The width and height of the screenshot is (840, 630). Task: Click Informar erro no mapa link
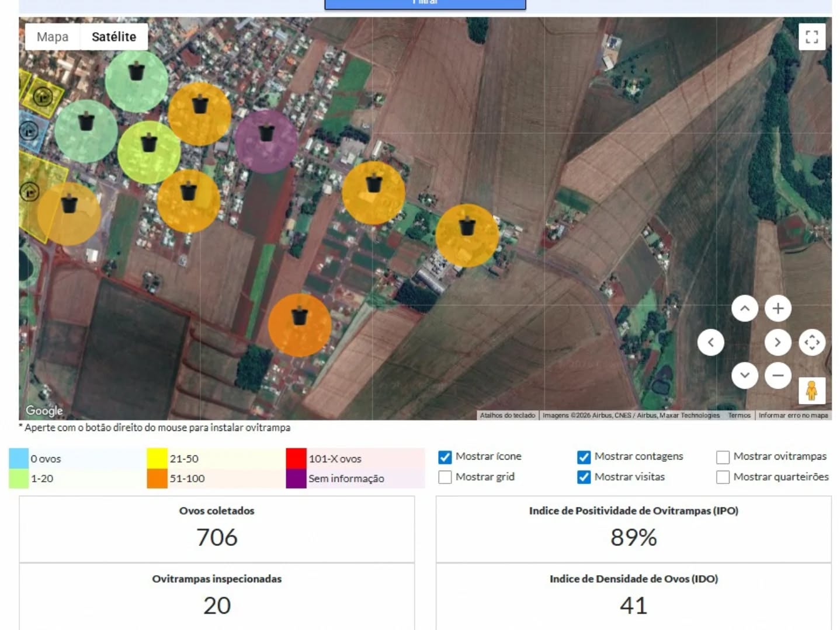(x=793, y=415)
